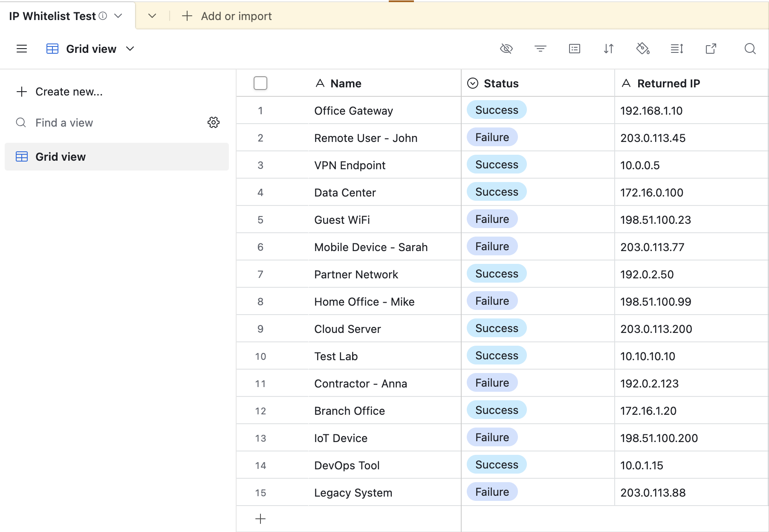Screen dimensions: 769x532
Task: Click the Returned IP column header
Action: pyautogui.click(x=691, y=83)
